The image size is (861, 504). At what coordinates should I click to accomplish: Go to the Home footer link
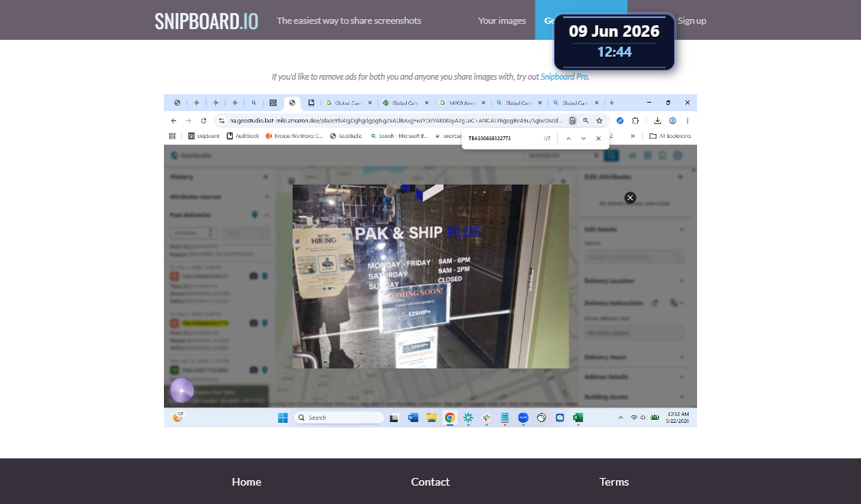[247, 482]
